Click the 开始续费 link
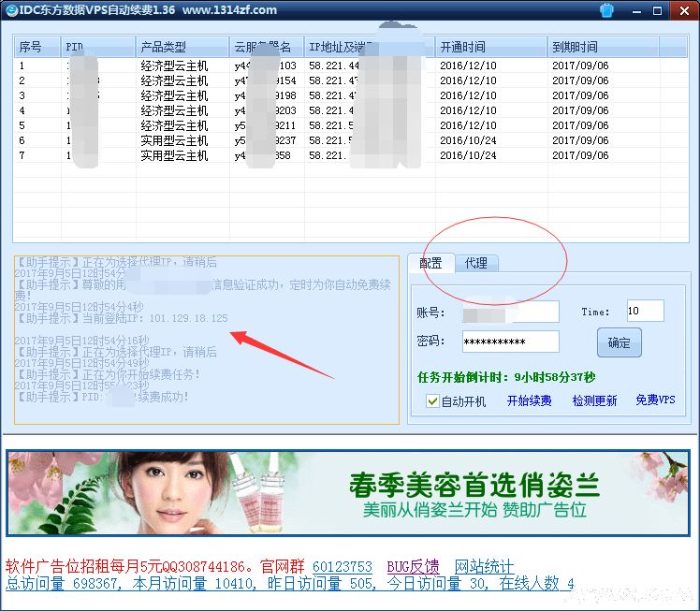 [529, 400]
